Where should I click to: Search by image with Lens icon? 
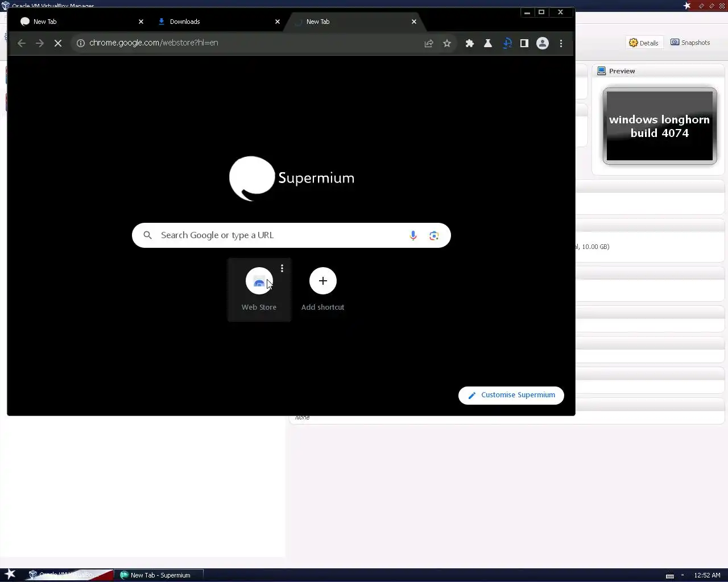[434, 235]
